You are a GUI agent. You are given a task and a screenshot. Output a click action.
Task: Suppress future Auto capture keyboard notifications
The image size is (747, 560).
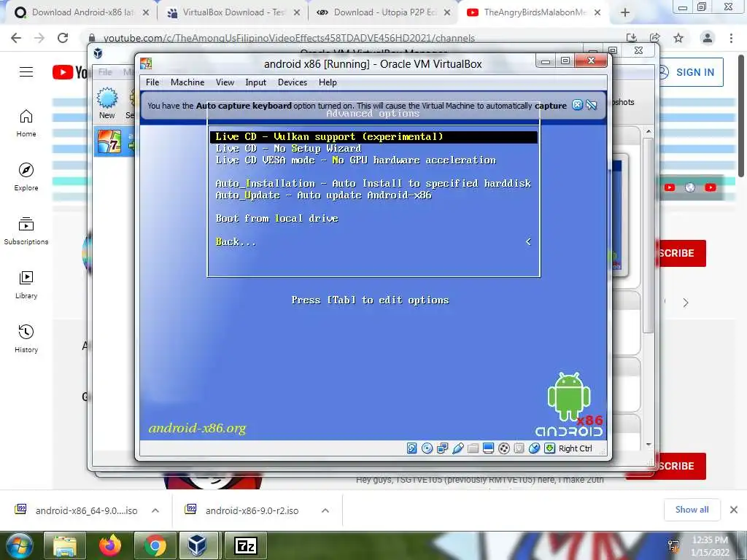click(x=592, y=105)
